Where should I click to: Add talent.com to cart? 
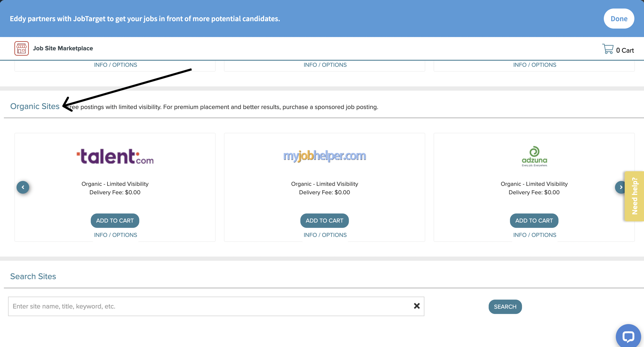click(x=115, y=220)
